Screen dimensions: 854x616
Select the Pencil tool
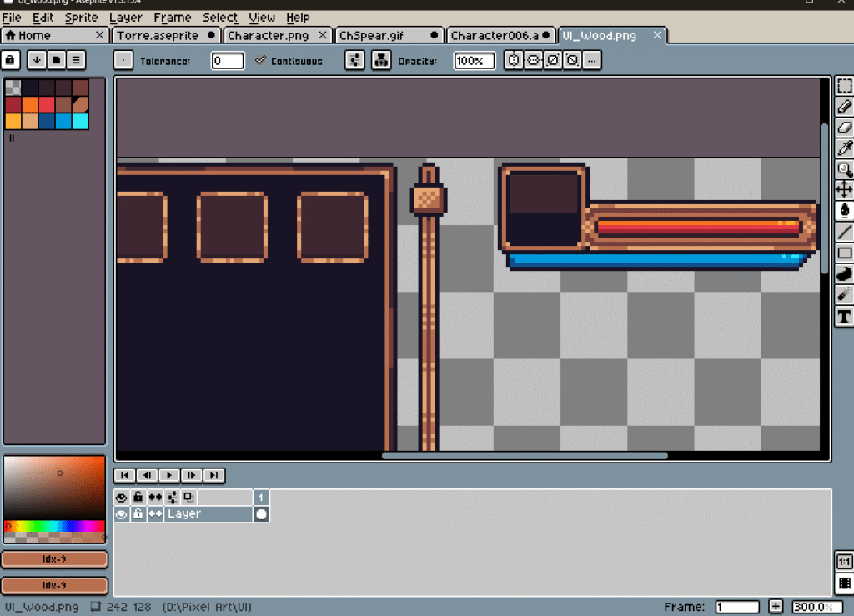pos(844,107)
